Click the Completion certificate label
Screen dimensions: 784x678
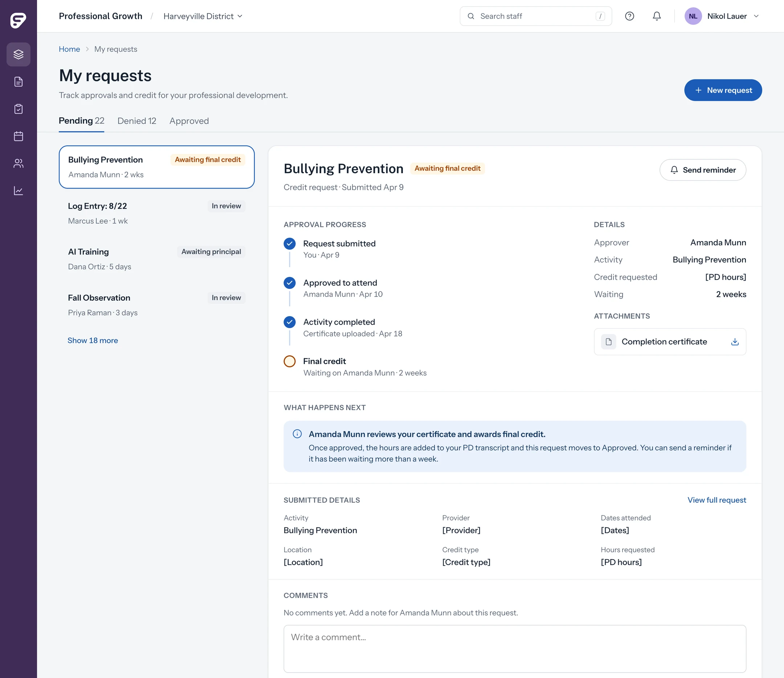coord(665,342)
